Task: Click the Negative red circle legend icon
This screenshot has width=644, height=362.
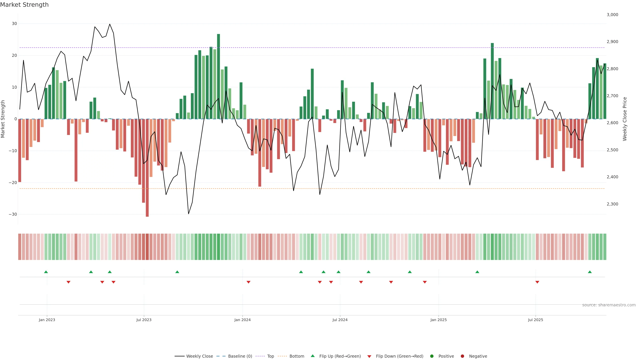Action: point(462,356)
